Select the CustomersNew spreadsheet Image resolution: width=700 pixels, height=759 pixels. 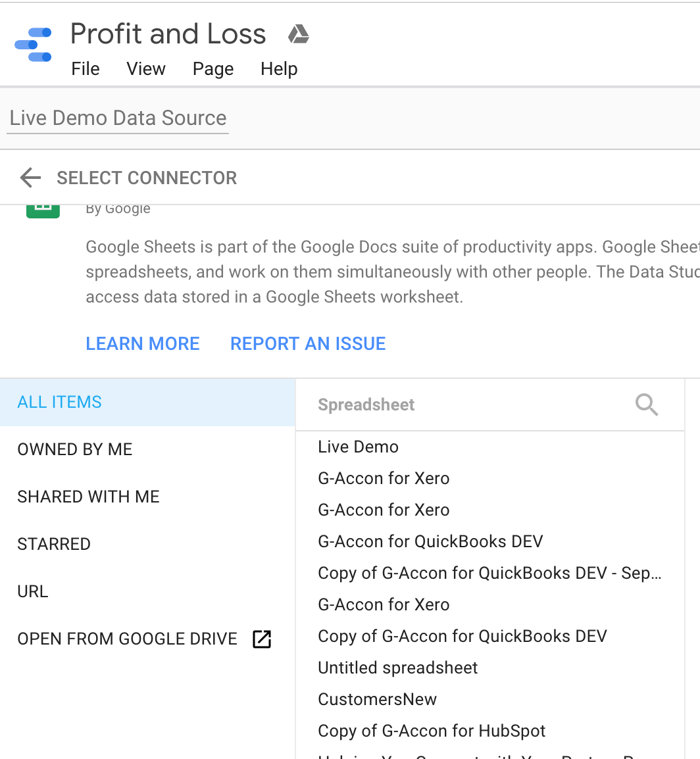click(490, 699)
